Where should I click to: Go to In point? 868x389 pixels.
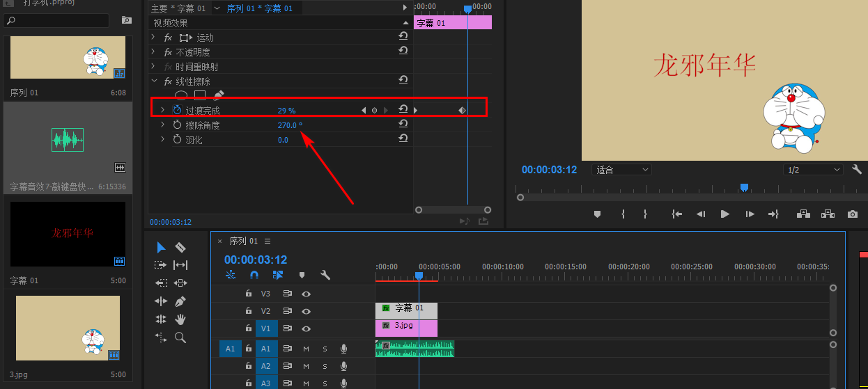coord(676,214)
